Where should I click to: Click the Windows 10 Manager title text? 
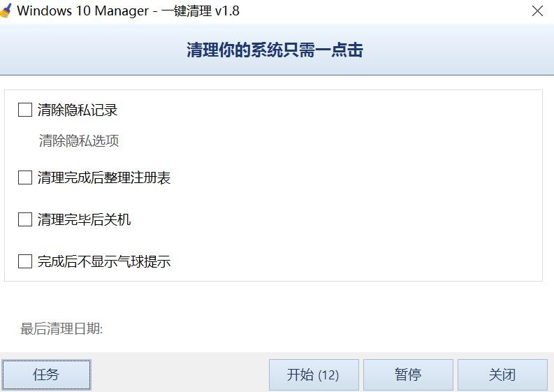pos(82,10)
